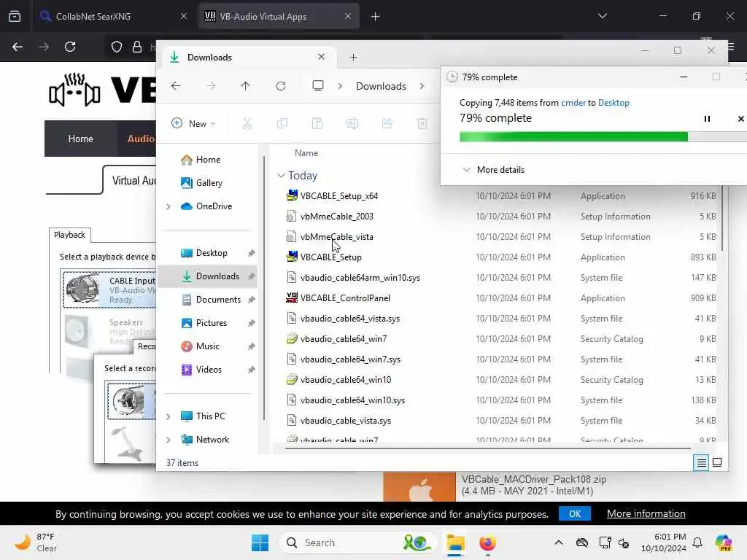Open a new browser tab
The image size is (747, 560).
point(376,17)
